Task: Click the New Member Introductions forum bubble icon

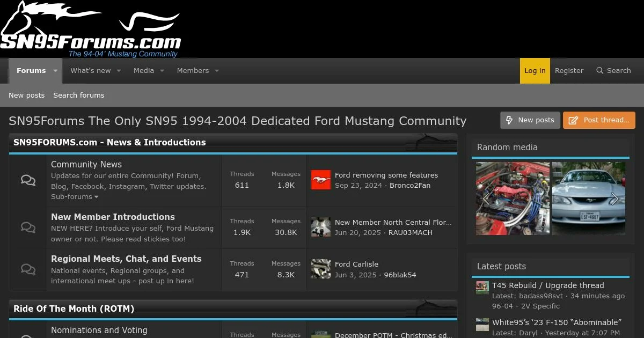Action: (28, 227)
